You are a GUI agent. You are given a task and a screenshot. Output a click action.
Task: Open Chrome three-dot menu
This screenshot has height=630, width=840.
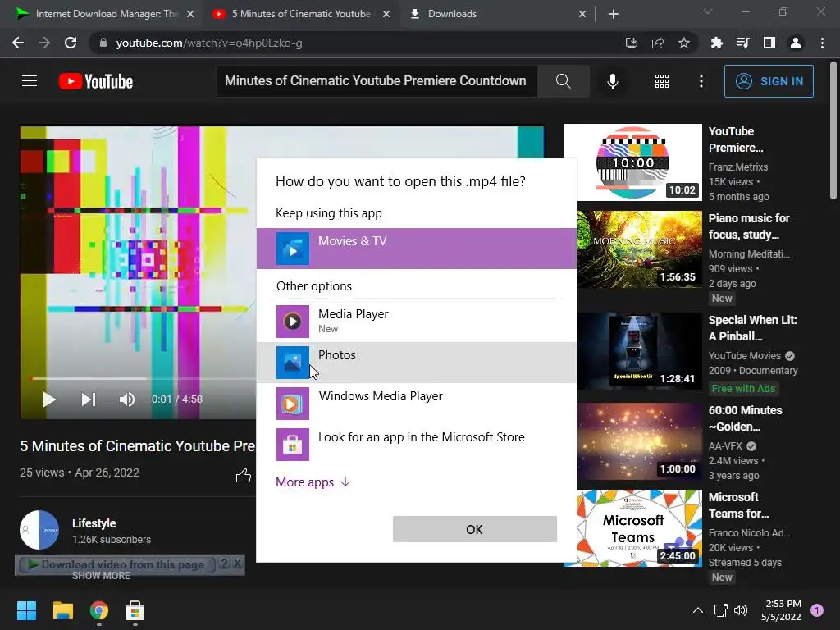822,43
